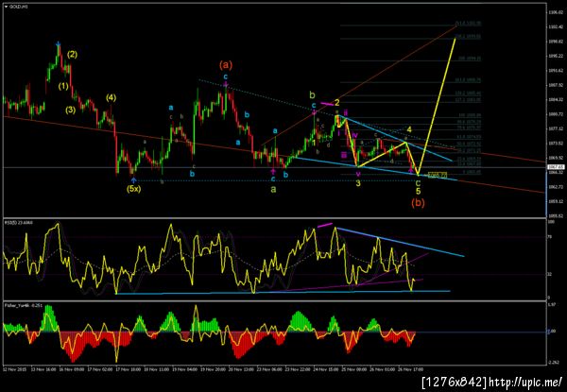Click the yellow boxed price label near wave 5

(438, 175)
